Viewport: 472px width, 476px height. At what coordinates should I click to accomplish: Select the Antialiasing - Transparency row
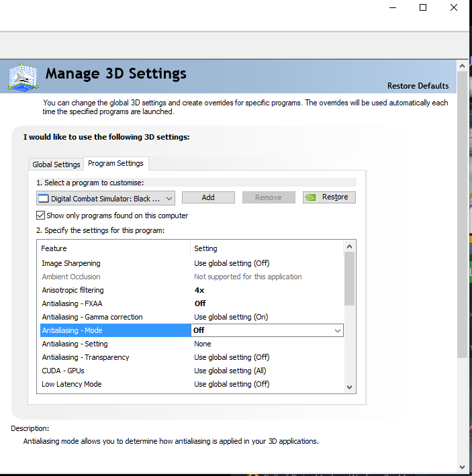click(191, 357)
